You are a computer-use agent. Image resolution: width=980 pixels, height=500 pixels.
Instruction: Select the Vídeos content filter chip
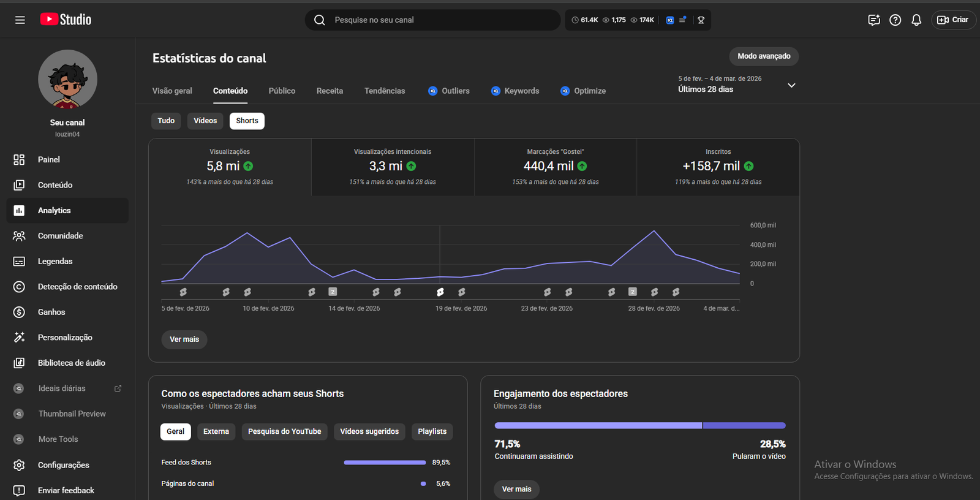tap(205, 121)
